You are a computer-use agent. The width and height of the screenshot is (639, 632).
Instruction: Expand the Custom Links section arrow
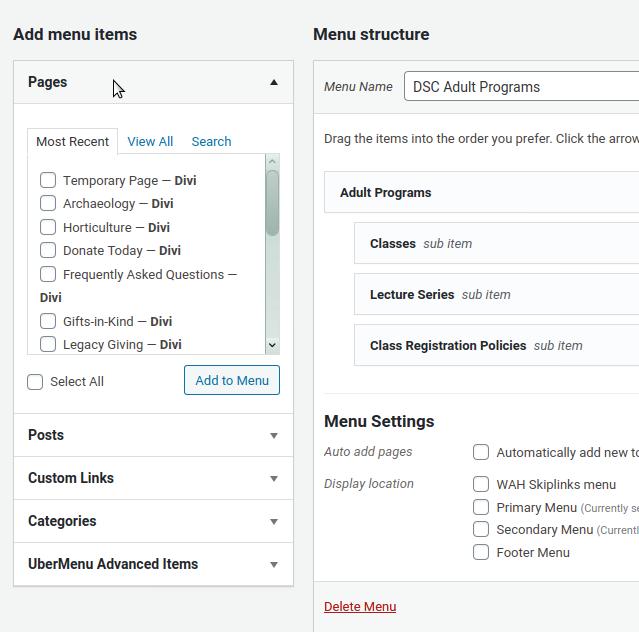274,478
